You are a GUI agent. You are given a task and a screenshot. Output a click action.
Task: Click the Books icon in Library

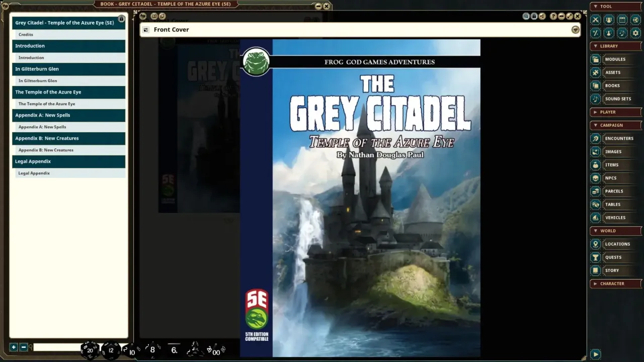point(596,85)
